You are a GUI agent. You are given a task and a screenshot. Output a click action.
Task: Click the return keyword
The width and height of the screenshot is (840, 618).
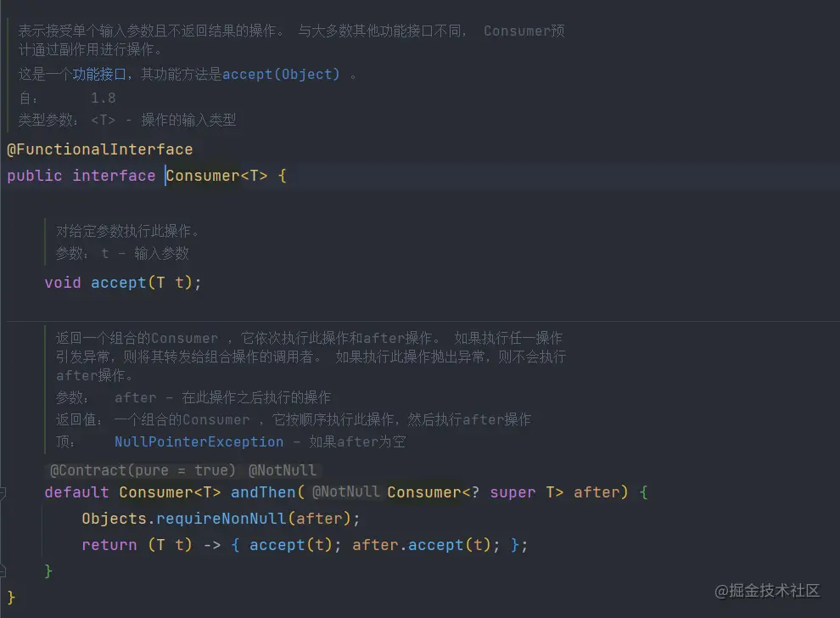[x=109, y=545]
